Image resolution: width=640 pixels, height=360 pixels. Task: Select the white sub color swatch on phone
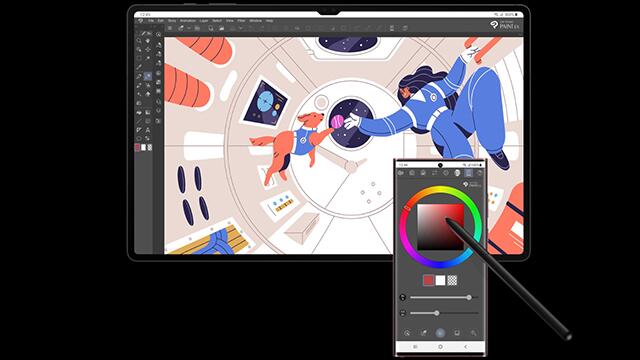pos(440,280)
